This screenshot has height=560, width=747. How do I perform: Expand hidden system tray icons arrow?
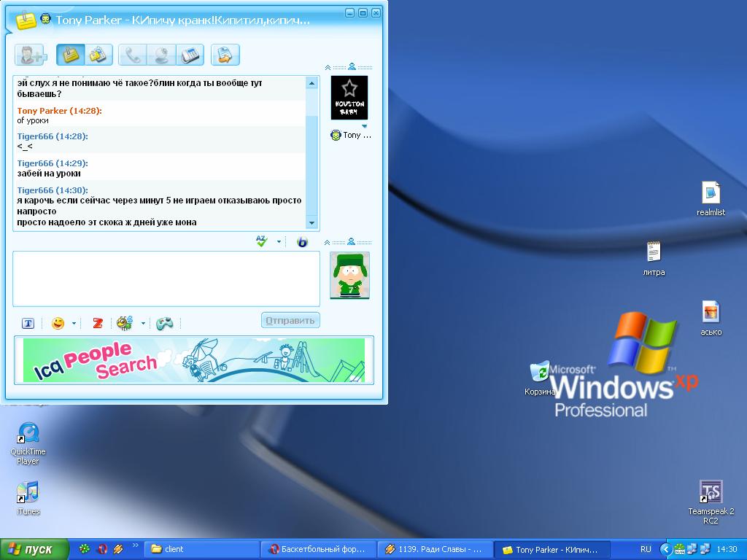665,549
